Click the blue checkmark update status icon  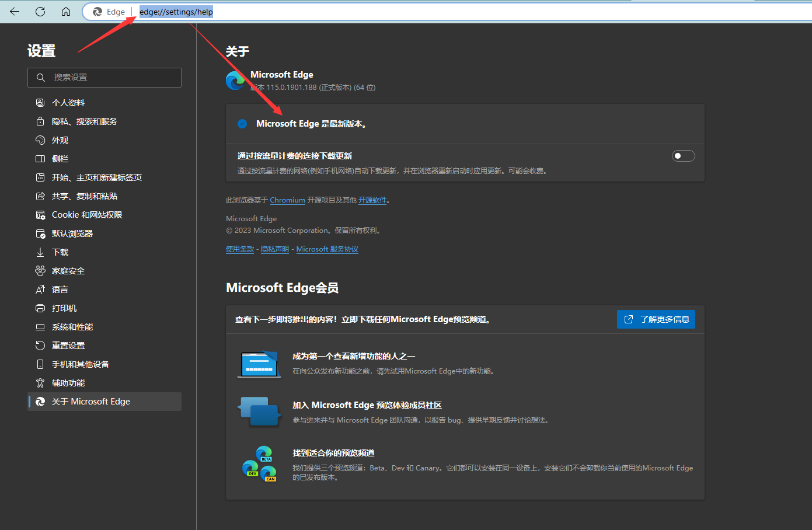pyautogui.click(x=242, y=124)
